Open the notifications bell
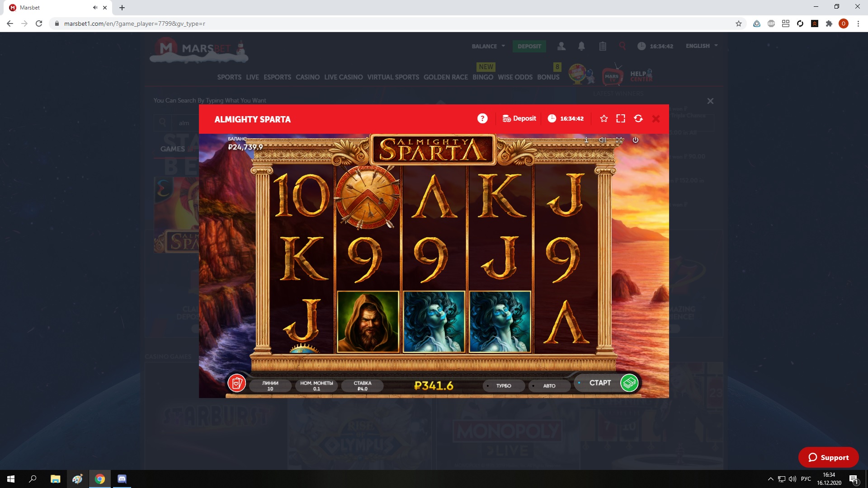868x488 pixels. (x=582, y=46)
